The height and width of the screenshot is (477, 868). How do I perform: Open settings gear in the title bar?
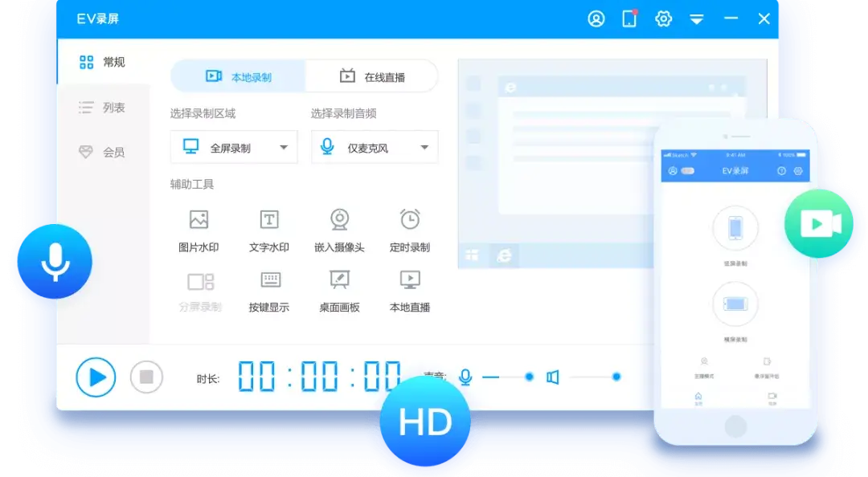[x=663, y=18]
